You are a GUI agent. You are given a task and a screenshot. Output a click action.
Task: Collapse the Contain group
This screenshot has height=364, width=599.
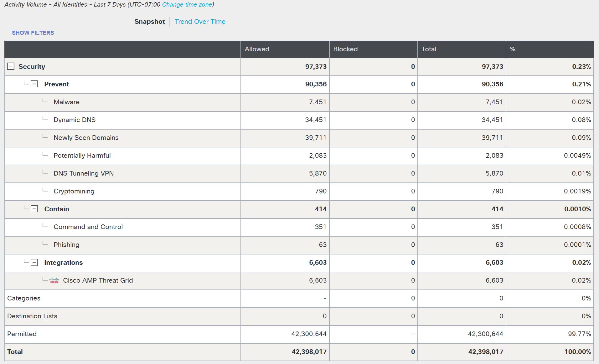pyautogui.click(x=34, y=209)
